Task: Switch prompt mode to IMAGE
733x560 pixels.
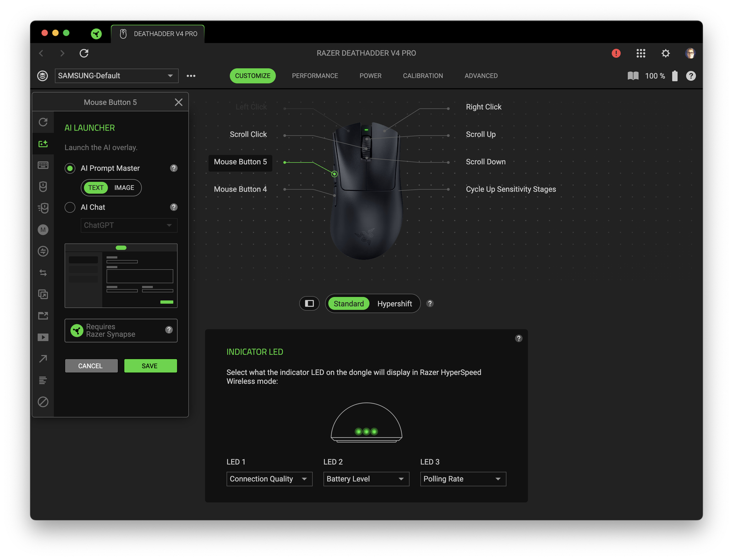Action: point(124,188)
